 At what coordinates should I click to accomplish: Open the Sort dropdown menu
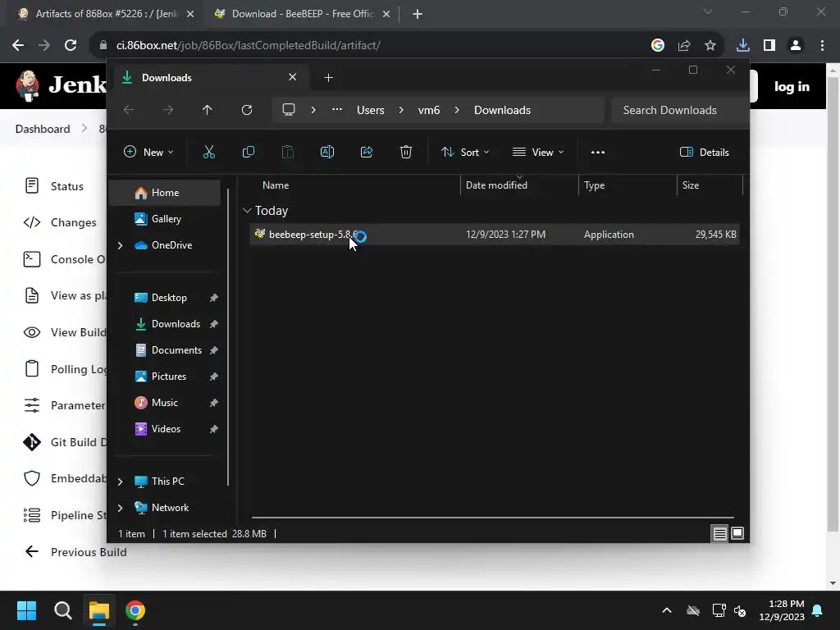(x=465, y=152)
